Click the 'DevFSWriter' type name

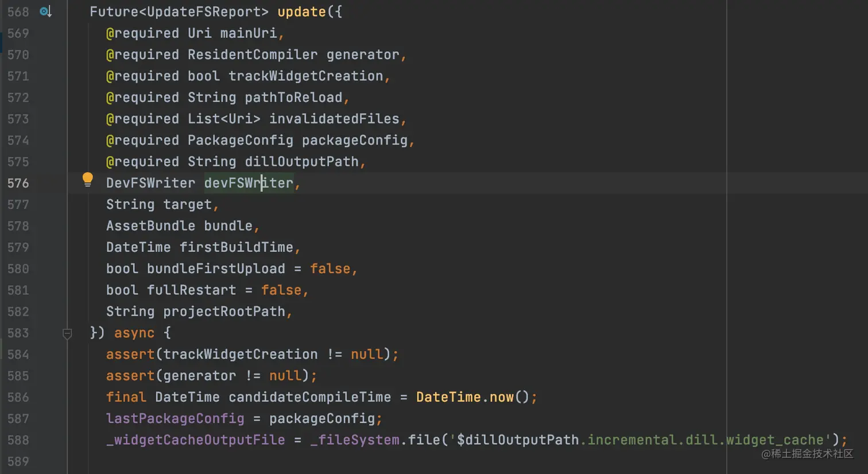151,183
